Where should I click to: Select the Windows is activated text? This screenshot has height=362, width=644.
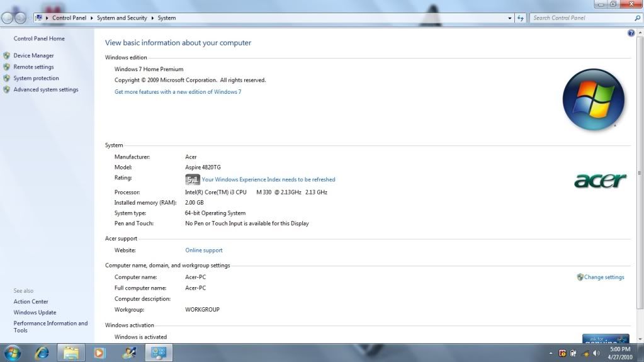140,337
